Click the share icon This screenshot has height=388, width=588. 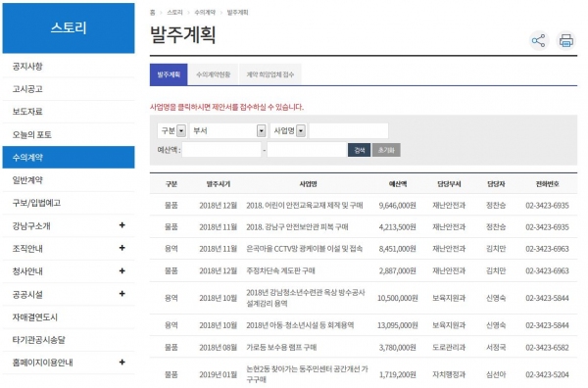click(x=538, y=40)
